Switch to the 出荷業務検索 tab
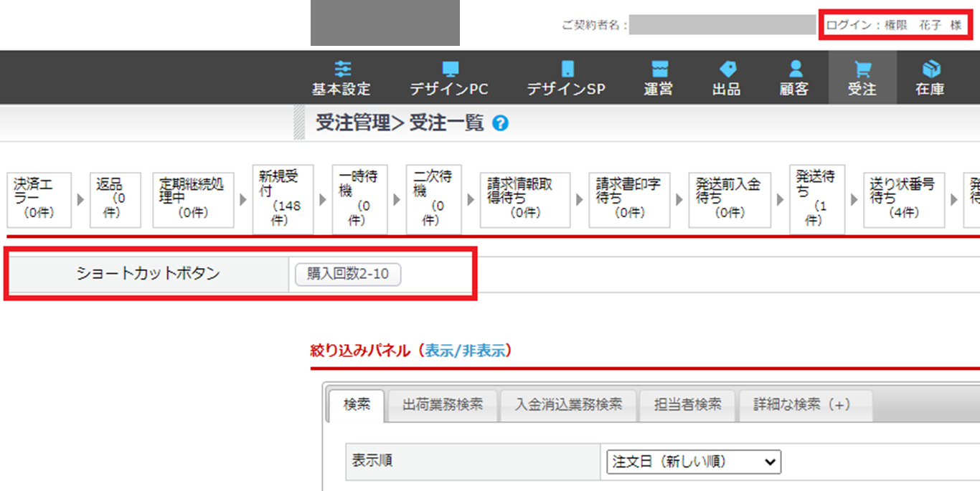Screen dimensions: 980x491 pos(443,405)
